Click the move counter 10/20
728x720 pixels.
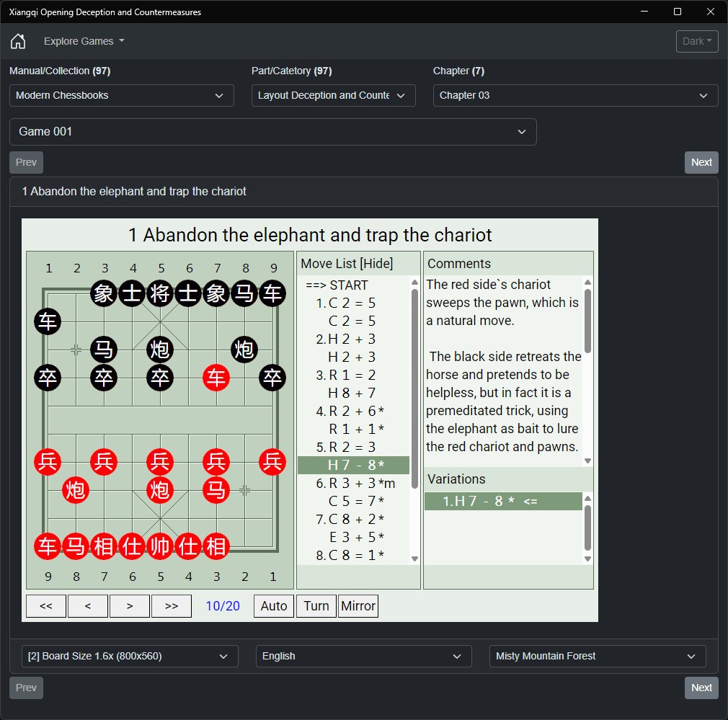tap(223, 606)
